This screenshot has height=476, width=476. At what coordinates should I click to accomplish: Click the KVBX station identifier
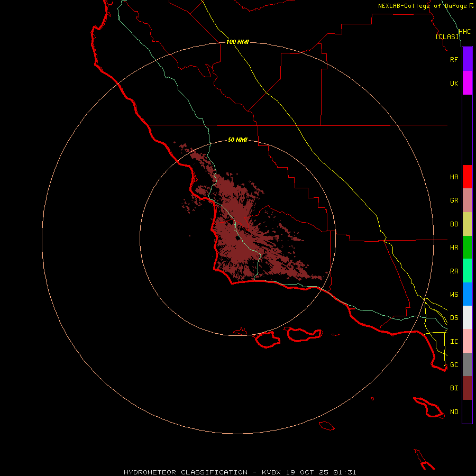point(271,472)
